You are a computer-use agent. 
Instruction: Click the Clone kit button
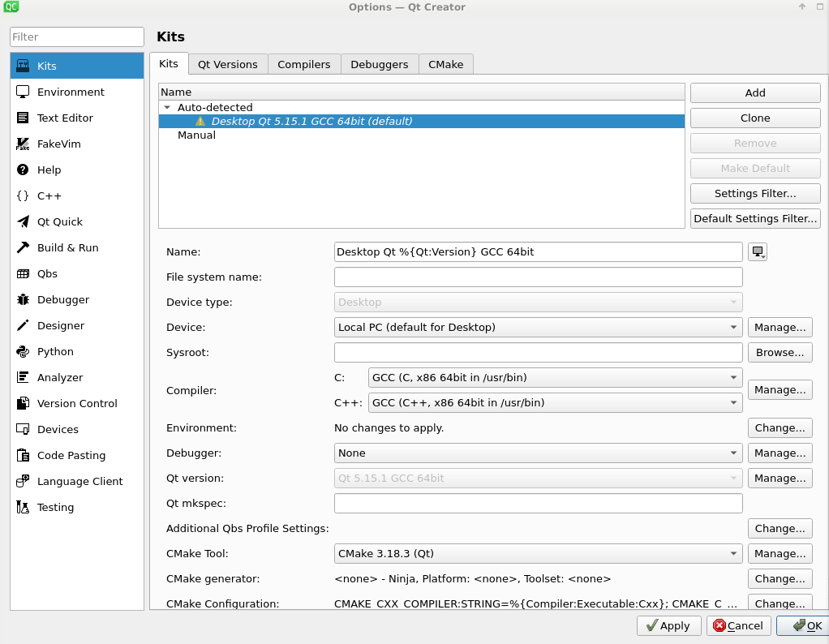coord(755,118)
